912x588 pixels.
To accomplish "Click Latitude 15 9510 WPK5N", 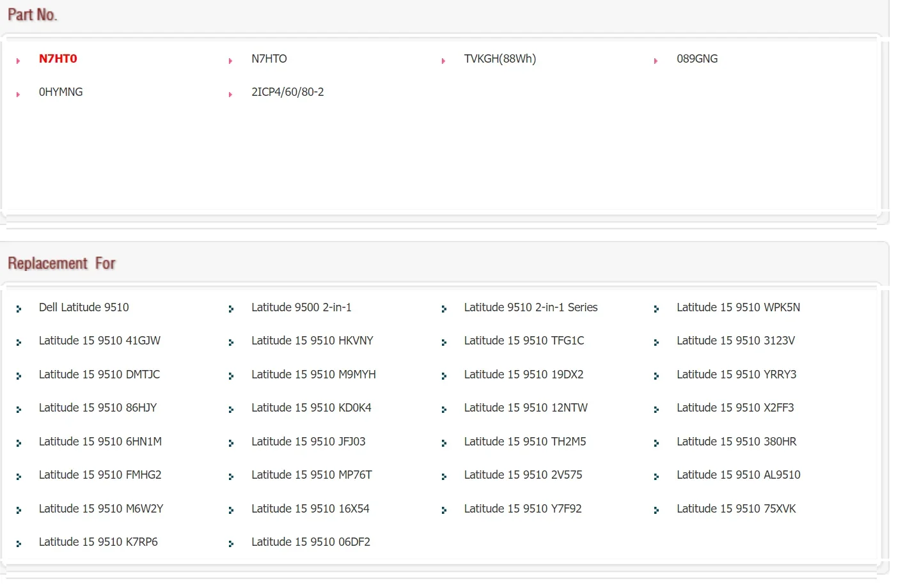I will coord(739,307).
